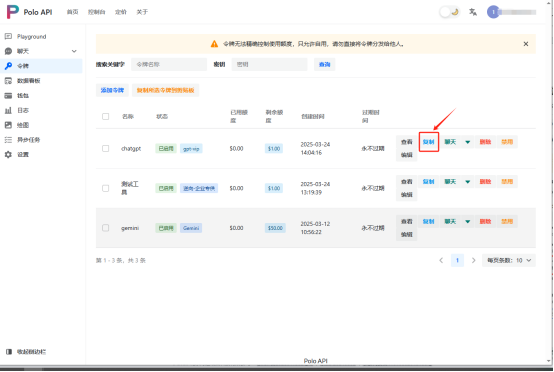Screen dimensions: 554x372
Task: Toggle the dark mode switch
Action: (449, 12)
